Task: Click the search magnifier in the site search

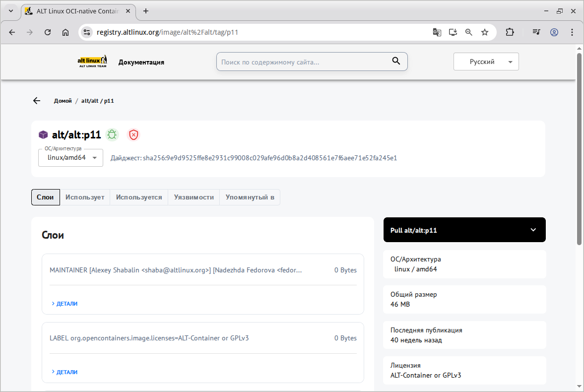Action: [x=396, y=61]
